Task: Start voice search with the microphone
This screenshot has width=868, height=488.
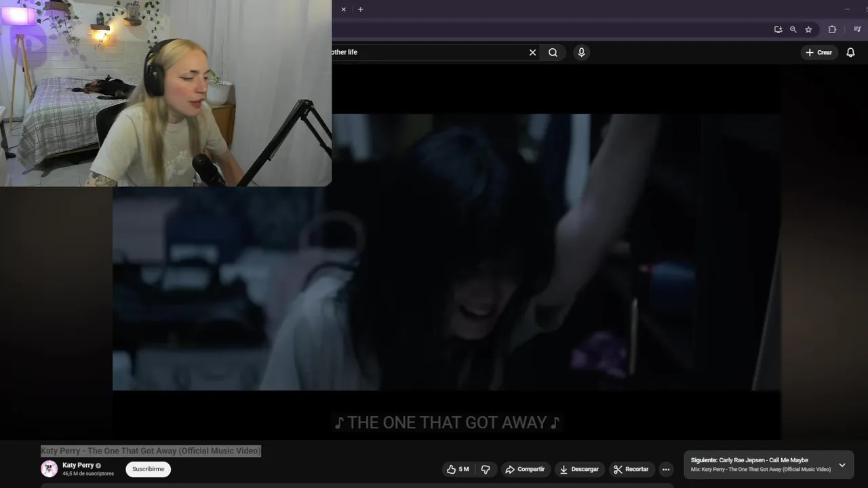Action: [581, 52]
